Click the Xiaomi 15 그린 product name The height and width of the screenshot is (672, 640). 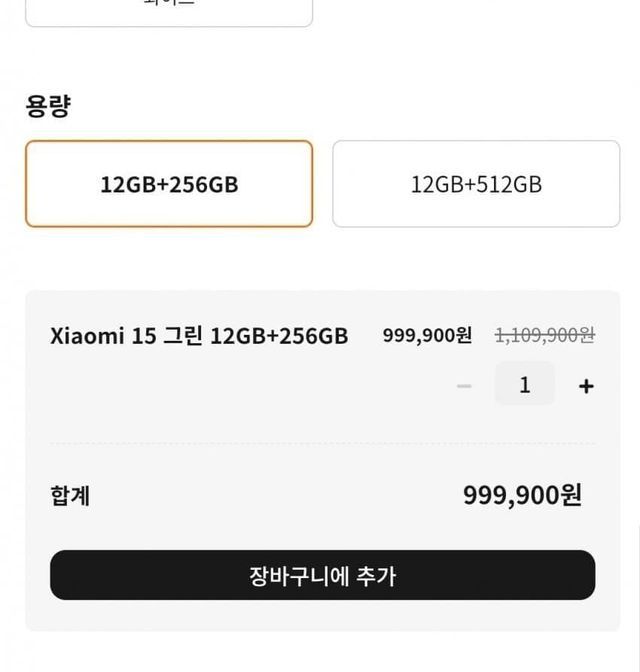(199, 336)
